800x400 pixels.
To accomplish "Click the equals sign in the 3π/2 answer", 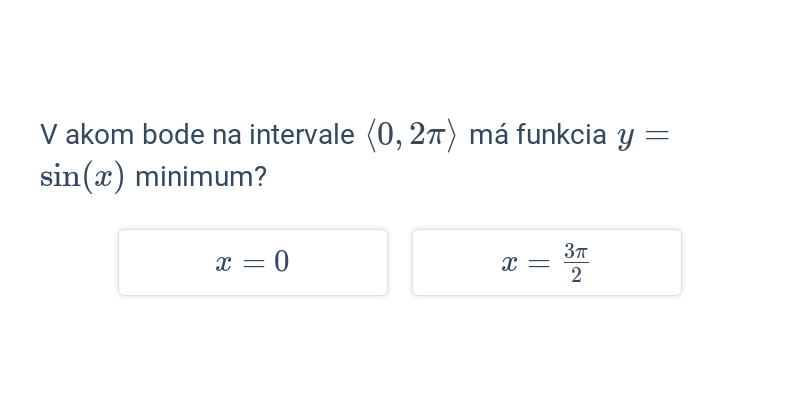I will (539, 264).
